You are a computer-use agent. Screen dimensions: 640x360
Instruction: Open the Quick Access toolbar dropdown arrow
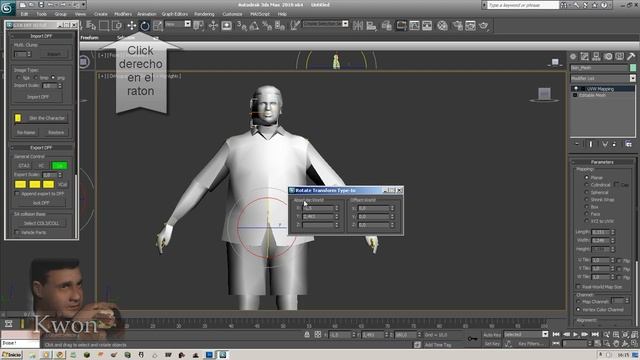pyautogui.click(x=83, y=5)
